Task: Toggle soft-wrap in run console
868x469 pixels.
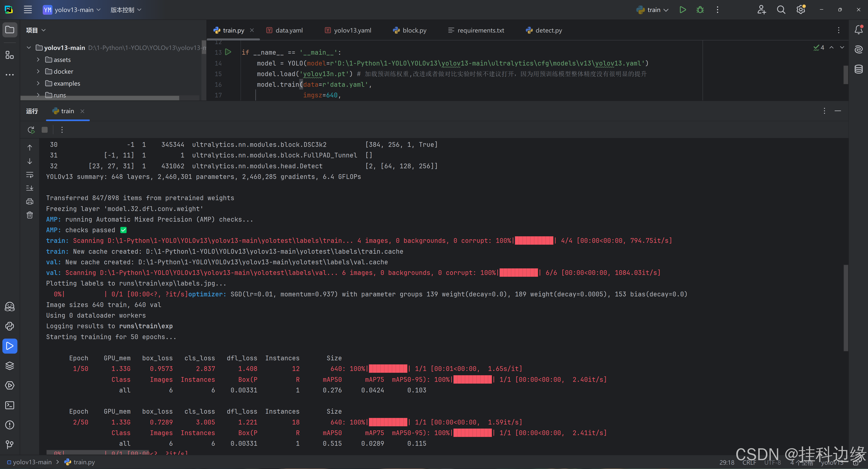Action: (30, 175)
